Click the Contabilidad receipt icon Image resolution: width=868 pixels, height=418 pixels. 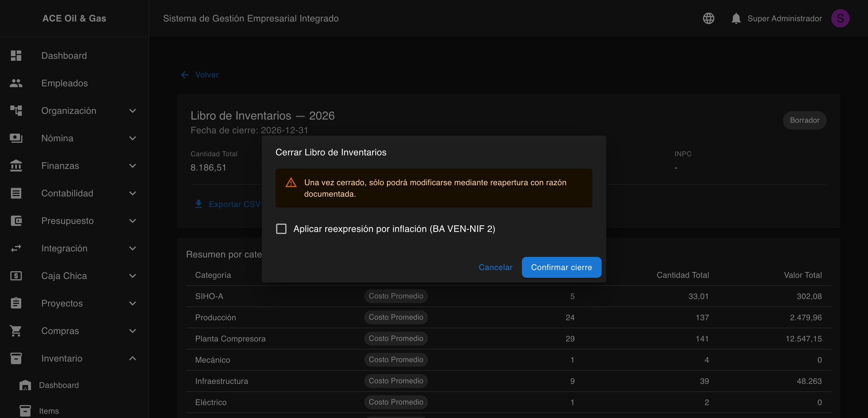(16, 193)
